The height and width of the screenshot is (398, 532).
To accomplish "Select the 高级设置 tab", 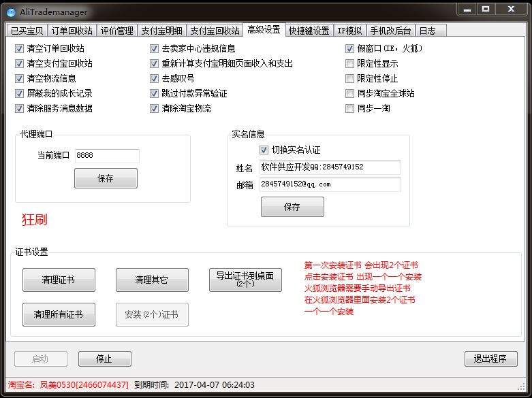I will (264, 29).
